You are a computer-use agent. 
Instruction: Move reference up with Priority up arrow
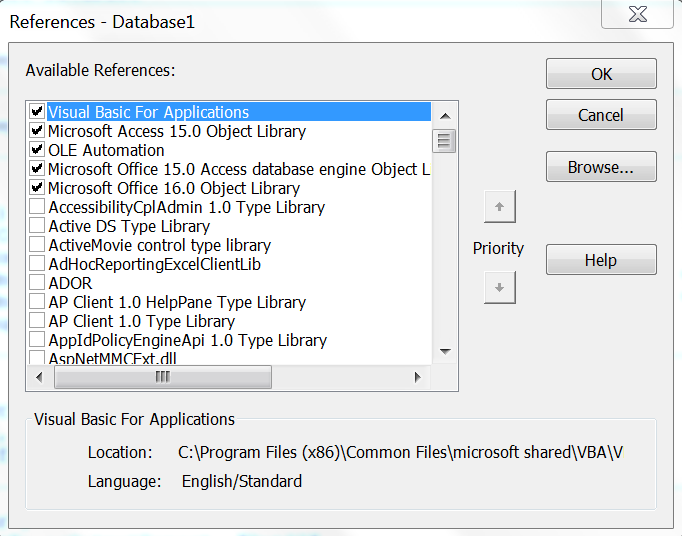click(x=500, y=207)
